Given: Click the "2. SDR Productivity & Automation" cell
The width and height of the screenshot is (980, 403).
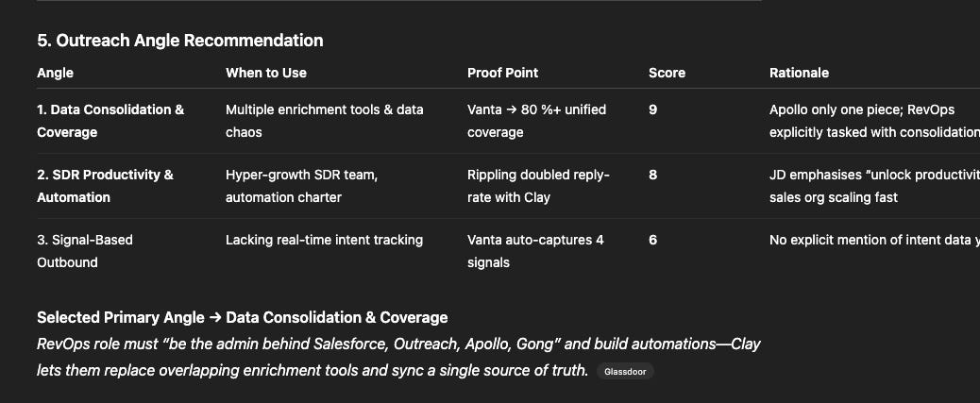Looking at the screenshot, I should pyautogui.click(x=105, y=186).
